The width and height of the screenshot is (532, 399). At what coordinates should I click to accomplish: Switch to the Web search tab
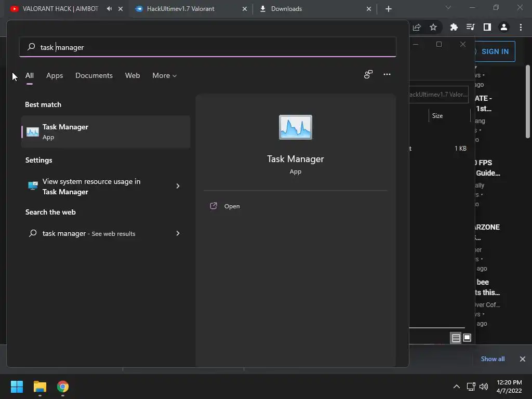click(x=132, y=75)
